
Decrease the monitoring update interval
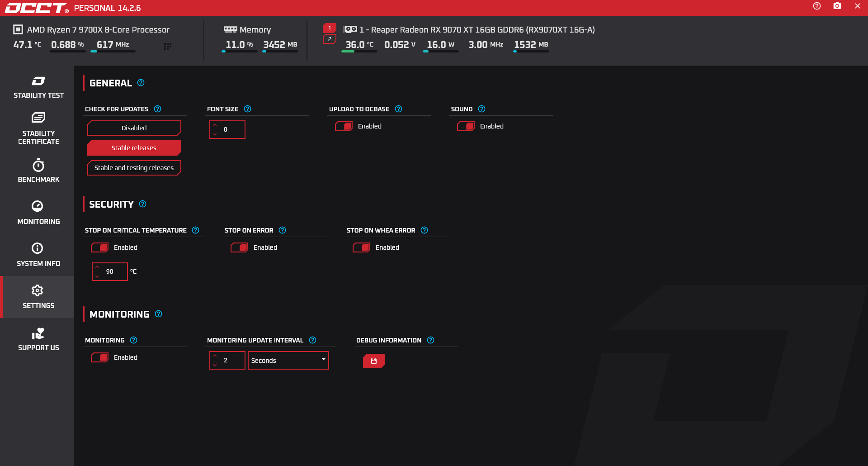click(215, 365)
